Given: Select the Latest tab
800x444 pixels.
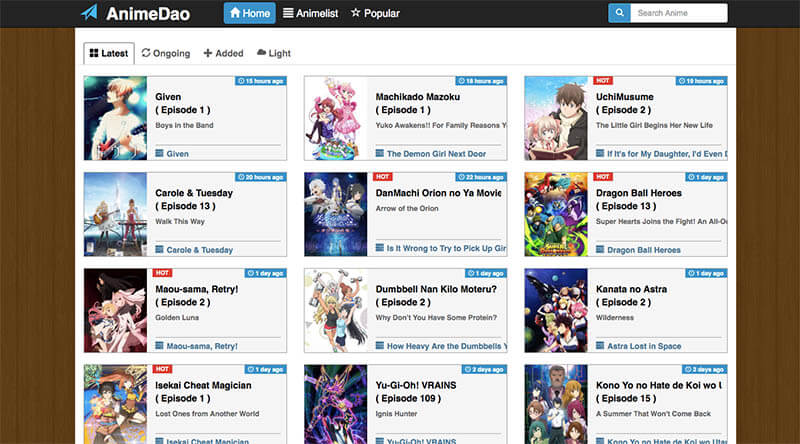Looking at the screenshot, I should point(109,53).
